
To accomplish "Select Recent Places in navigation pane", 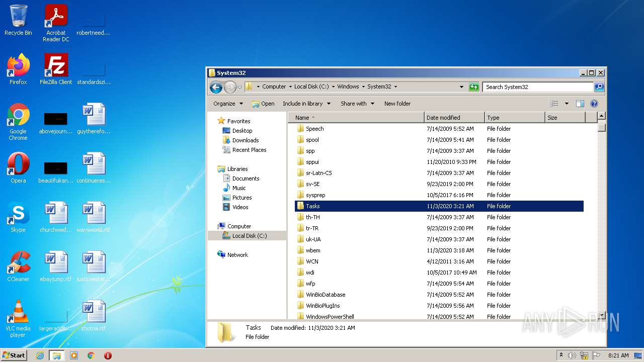I will click(x=249, y=150).
